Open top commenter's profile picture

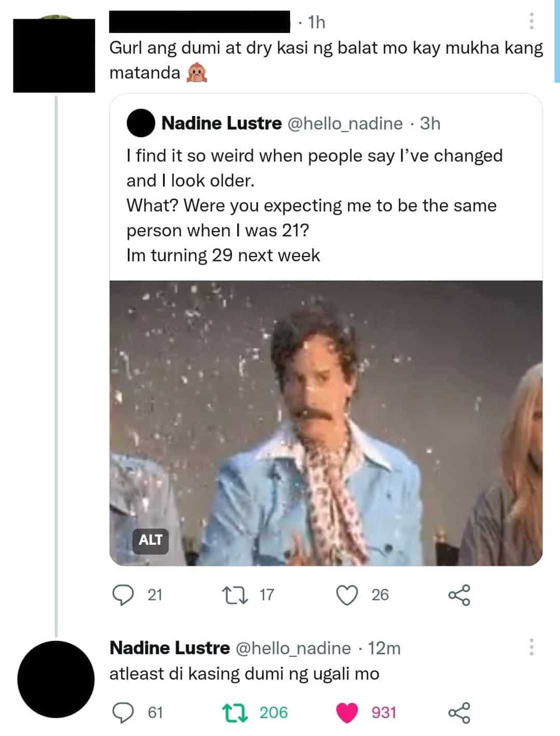[54, 55]
